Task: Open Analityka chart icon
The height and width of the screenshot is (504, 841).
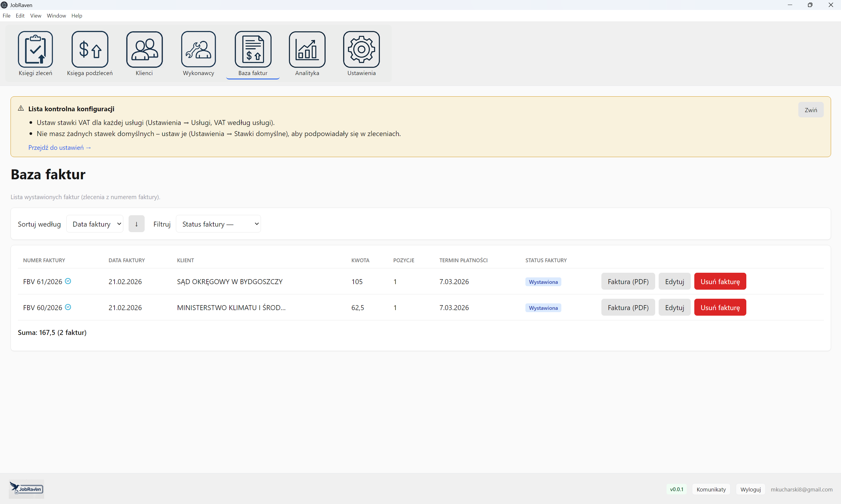Action: [307, 50]
